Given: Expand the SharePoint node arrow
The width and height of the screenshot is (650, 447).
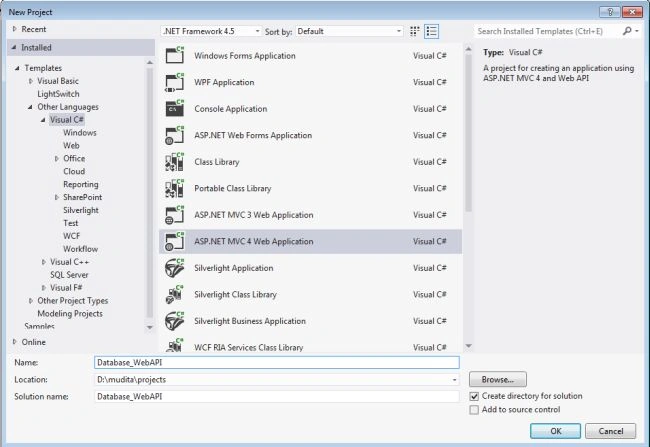Looking at the screenshot, I should point(57,197).
